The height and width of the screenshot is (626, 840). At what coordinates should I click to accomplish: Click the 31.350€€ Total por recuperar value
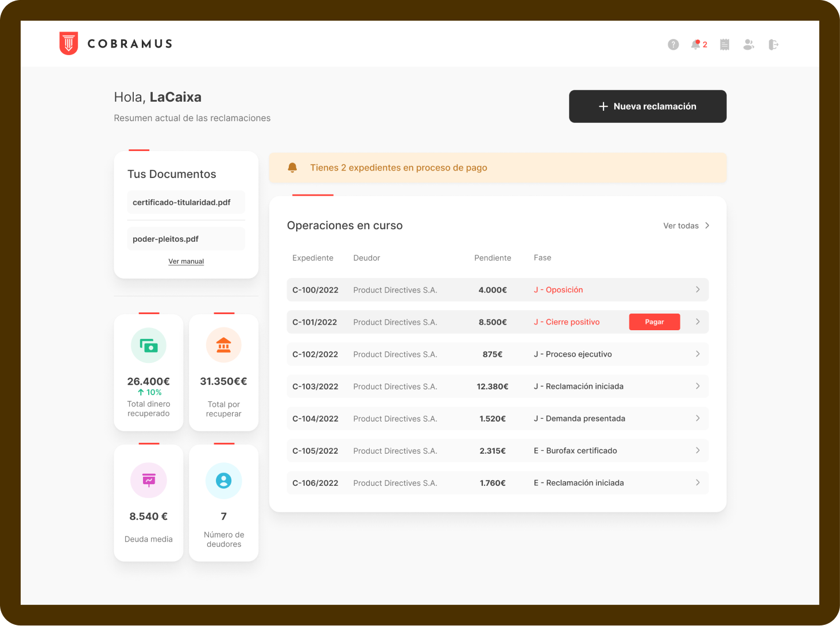pos(223,381)
